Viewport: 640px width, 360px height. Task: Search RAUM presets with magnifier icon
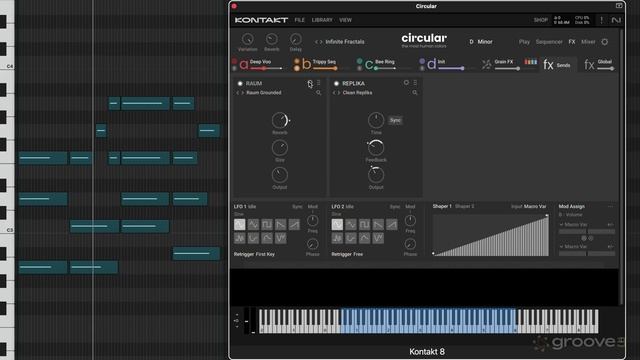click(x=318, y=93)
